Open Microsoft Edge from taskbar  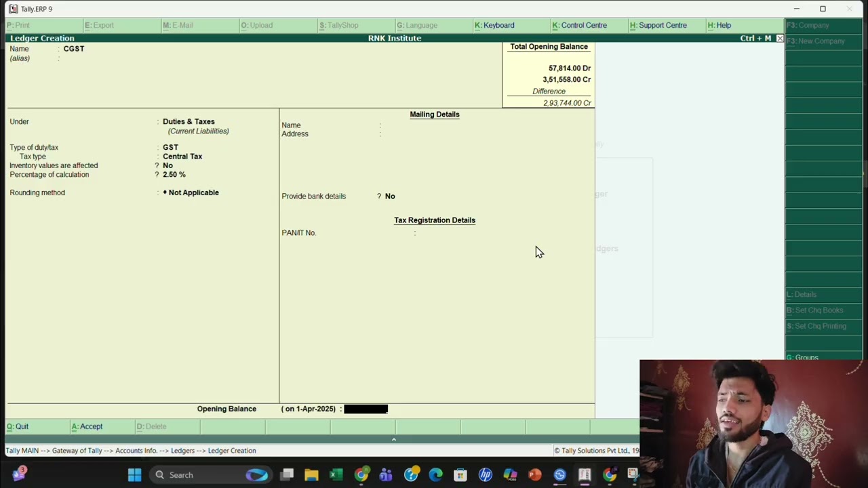[x=435, y=475]
